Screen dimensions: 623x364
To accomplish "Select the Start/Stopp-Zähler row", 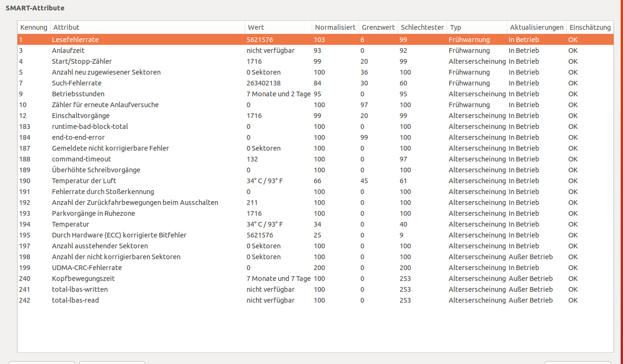I will coord(316,61).
